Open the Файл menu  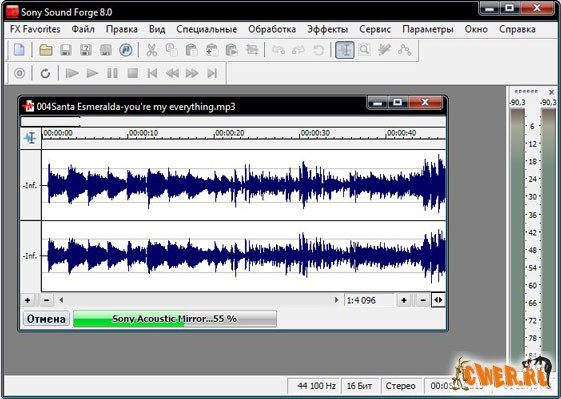pos(83,29)
